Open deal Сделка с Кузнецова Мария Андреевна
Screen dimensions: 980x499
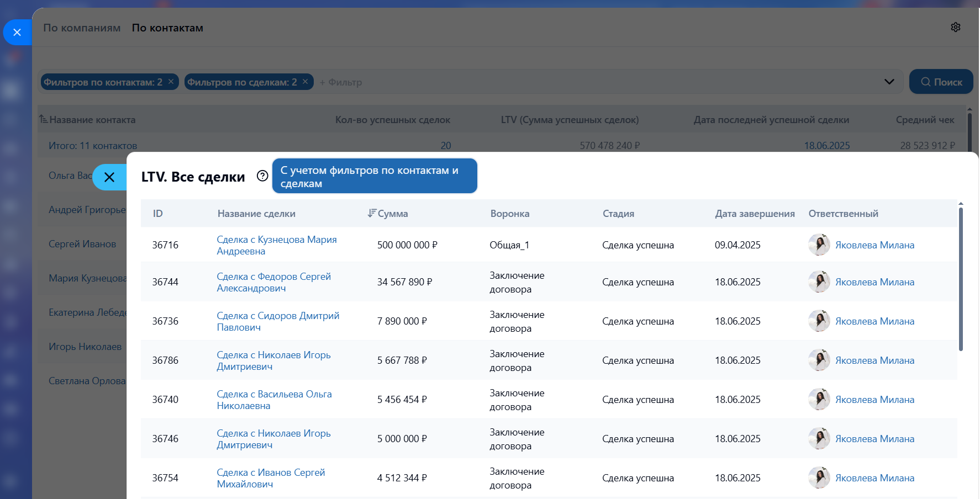pos(276,245)
